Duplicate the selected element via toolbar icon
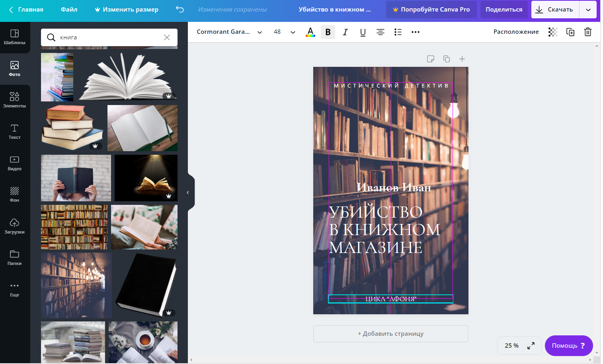 point(570,32)
